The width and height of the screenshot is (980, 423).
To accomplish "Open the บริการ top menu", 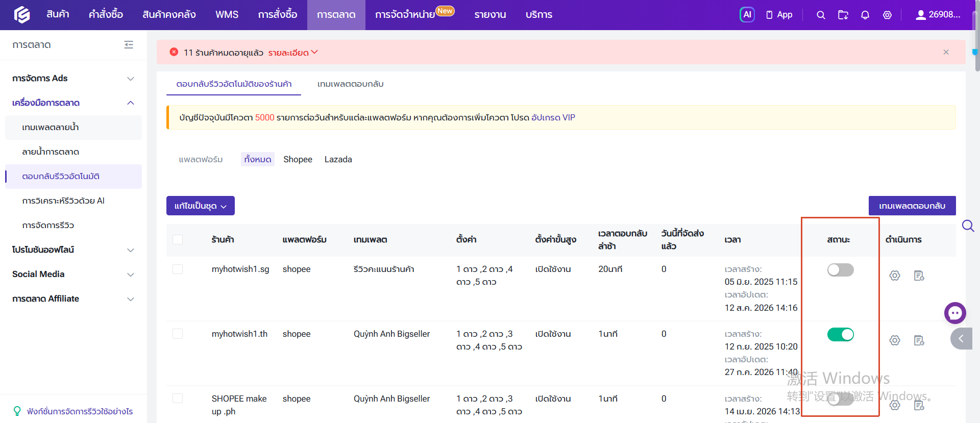I will tap(539, 15).
